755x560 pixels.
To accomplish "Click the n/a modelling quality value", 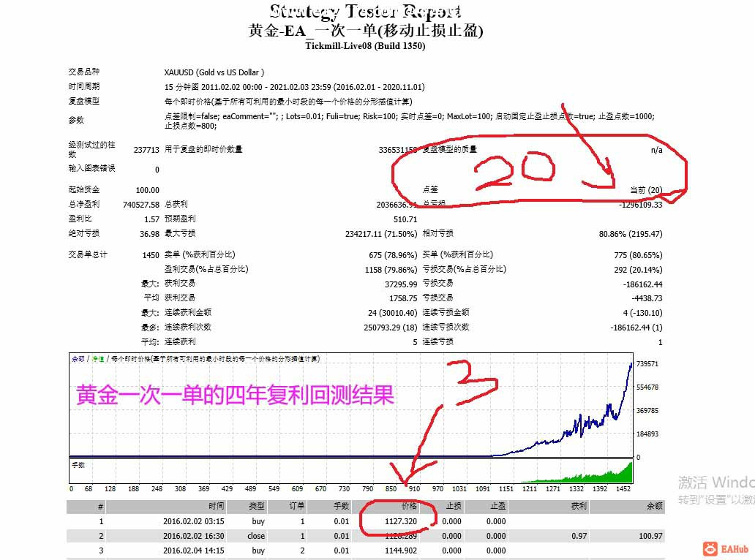I will pos(656,150).
